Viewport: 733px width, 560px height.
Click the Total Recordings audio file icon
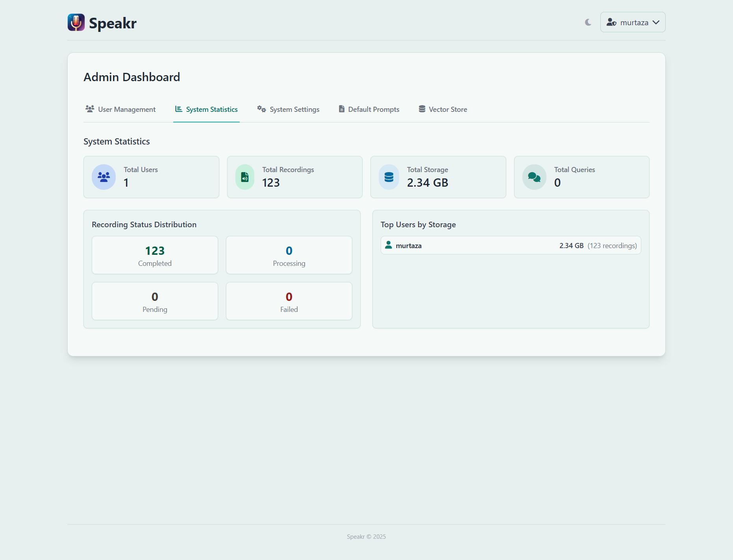(x=245, y=177)
